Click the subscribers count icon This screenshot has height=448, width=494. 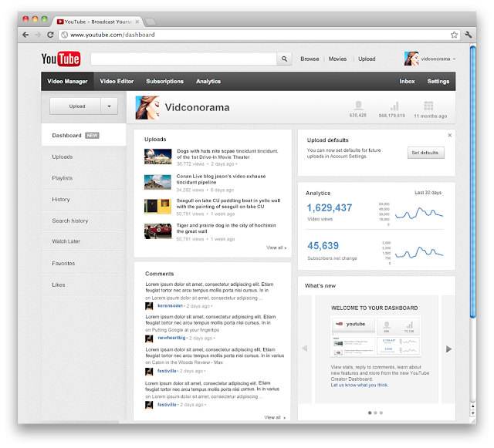coord(358,106)
